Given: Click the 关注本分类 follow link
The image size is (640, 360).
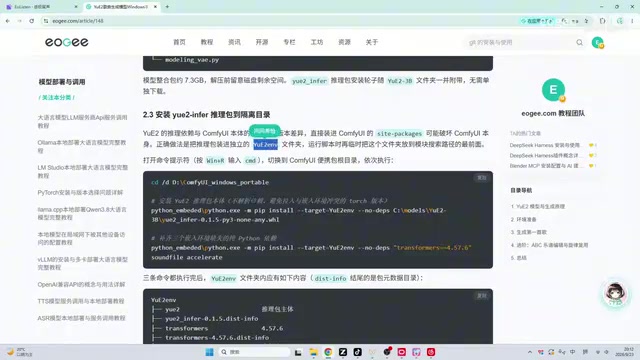Looking at the screenshot, I should click(56, 98).
